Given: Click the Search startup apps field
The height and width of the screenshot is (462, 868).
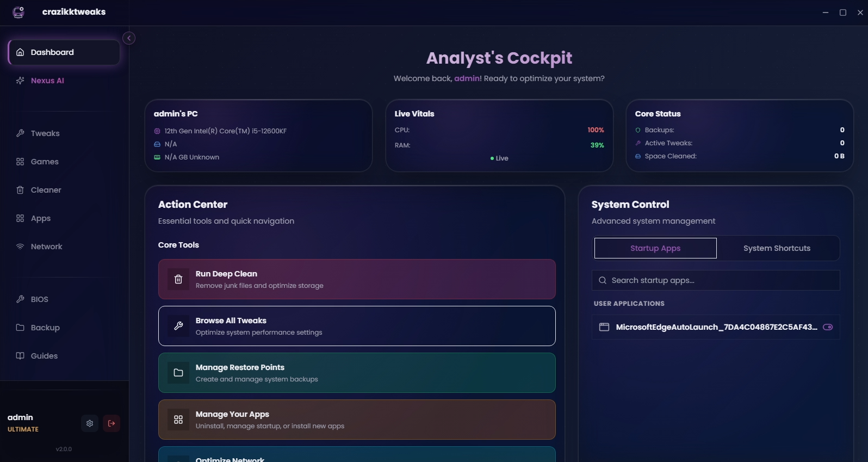Looking at the screenshot, I should [716, 280].
